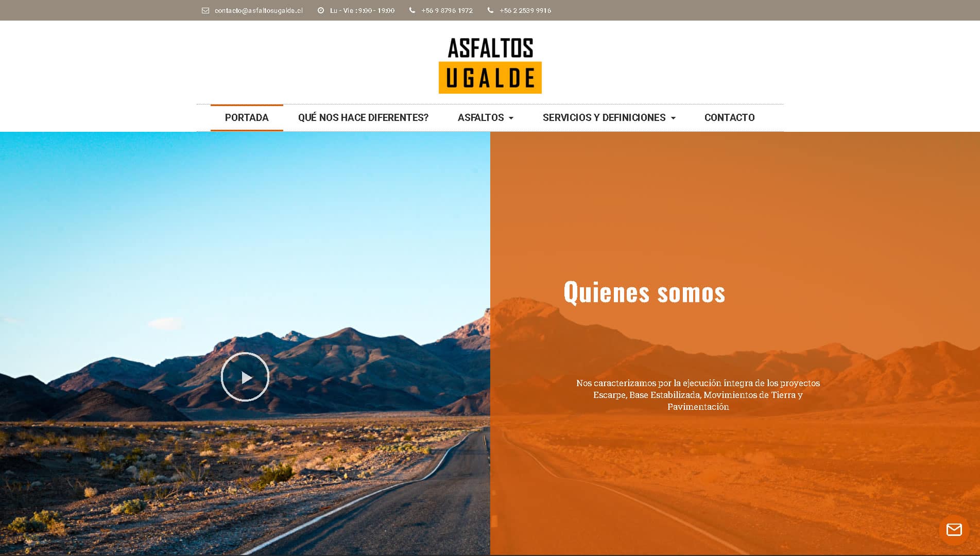Click the landline number +56 2 2539 9916
The height and width of the screenshot is (556, 980).
pyautogui.click(x=525, y=10)
